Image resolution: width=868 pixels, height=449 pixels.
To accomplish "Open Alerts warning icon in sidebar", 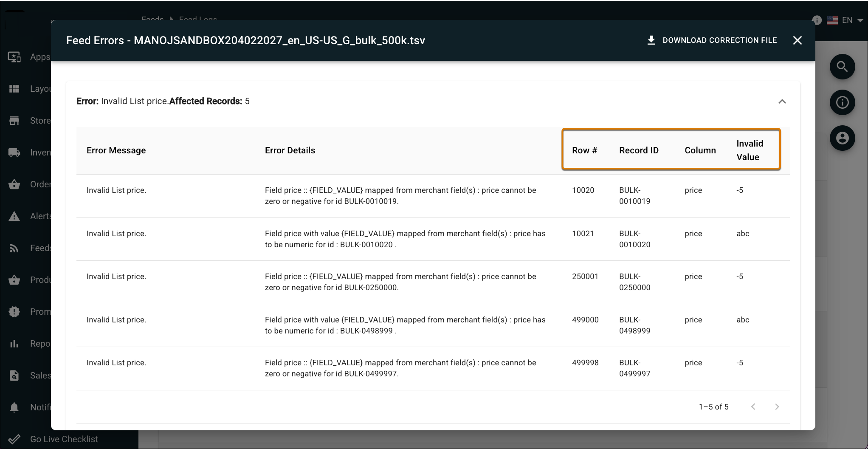I will point(14,216).
